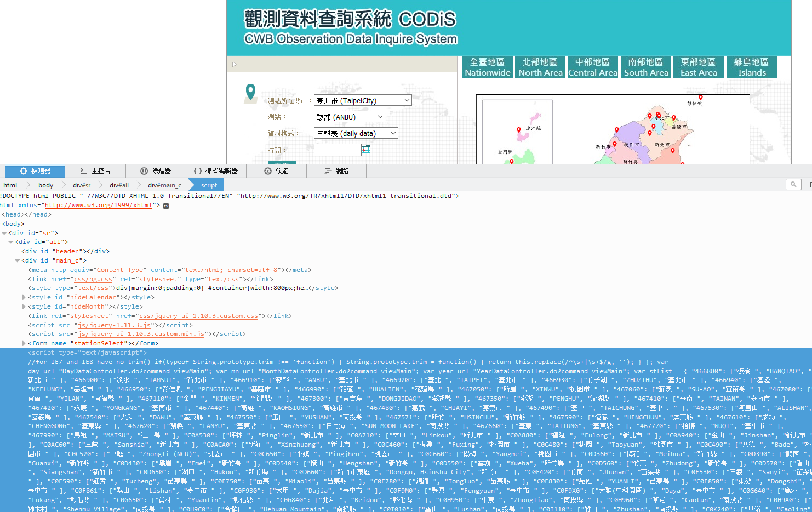Click the calendar icon beside the 時間 field

pos(366,149)
